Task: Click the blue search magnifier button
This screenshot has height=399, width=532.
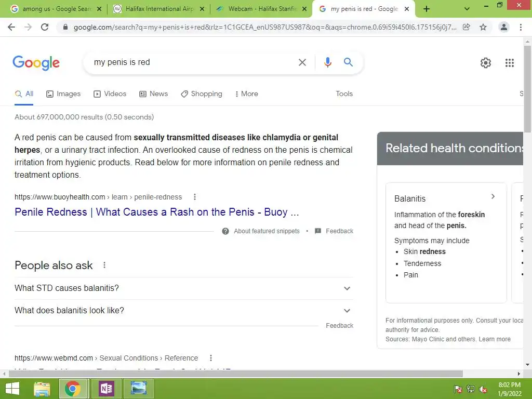Action: click(348, 62)
